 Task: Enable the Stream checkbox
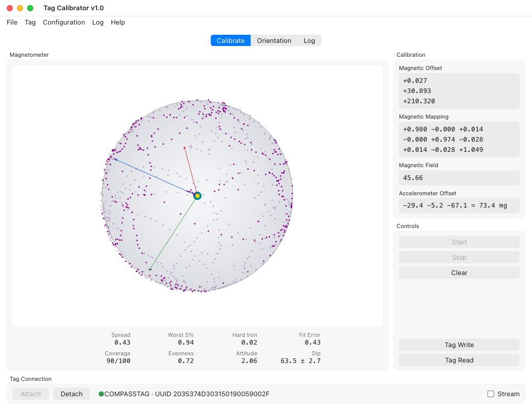coord(491,394)
